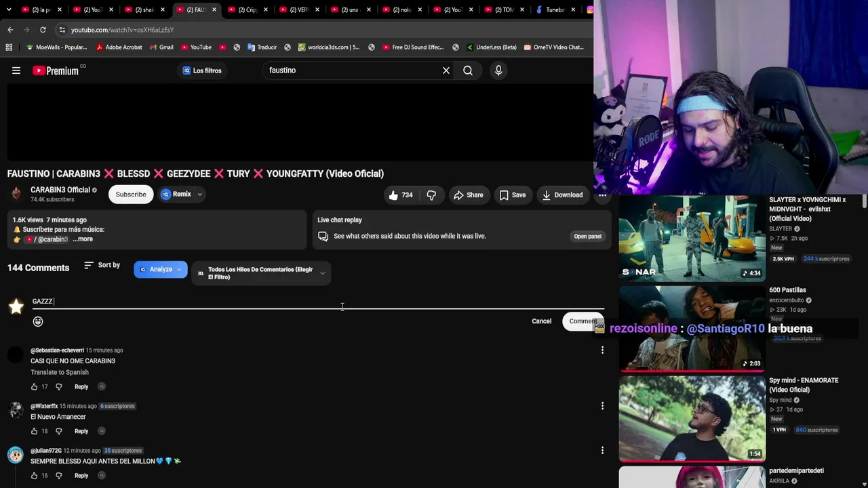The image size is (868, 488).
Task: Open options menu for @Sebastian-echeverri comment
Action: pyautogui.click(x=602, y=350)
